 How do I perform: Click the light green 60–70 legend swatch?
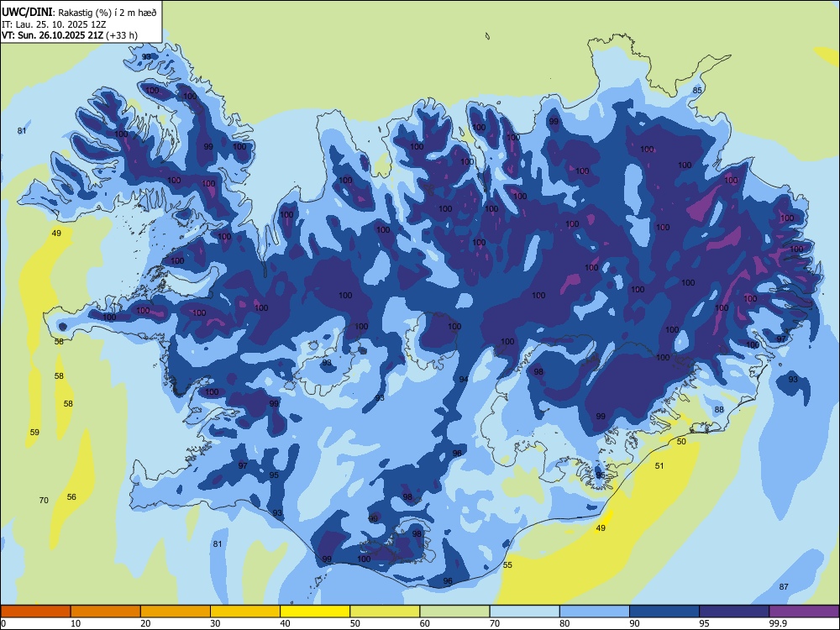pyautogui.click(x=454, y=612)
